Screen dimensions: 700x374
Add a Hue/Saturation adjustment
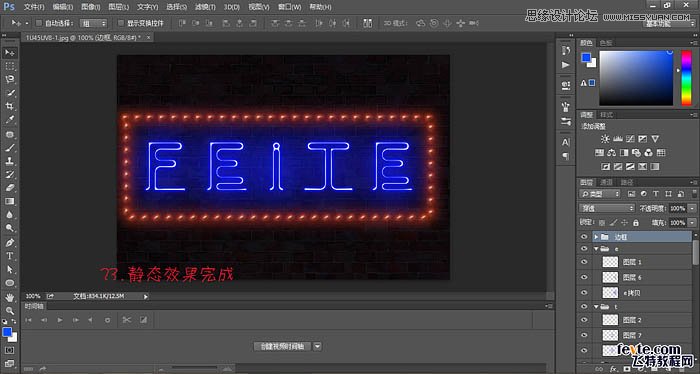[600, 153]
